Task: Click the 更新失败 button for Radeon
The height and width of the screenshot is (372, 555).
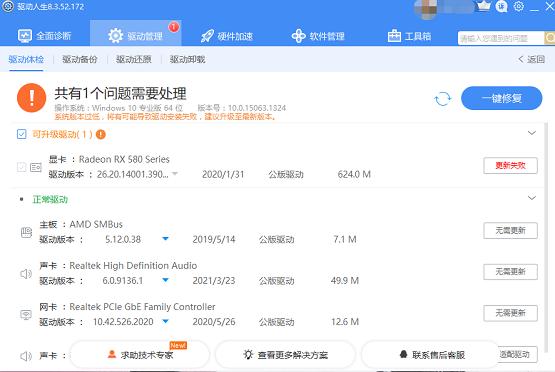Action: click(x=510, y=165)
